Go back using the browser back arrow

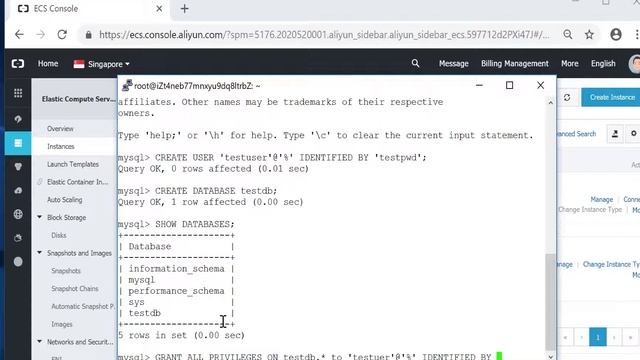click(x=19, y=35)
